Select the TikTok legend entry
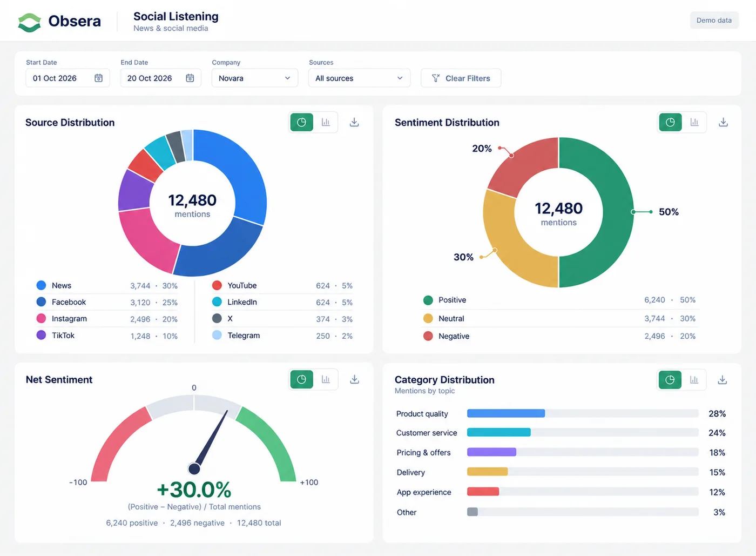756x556 pixels. (107, 336)
